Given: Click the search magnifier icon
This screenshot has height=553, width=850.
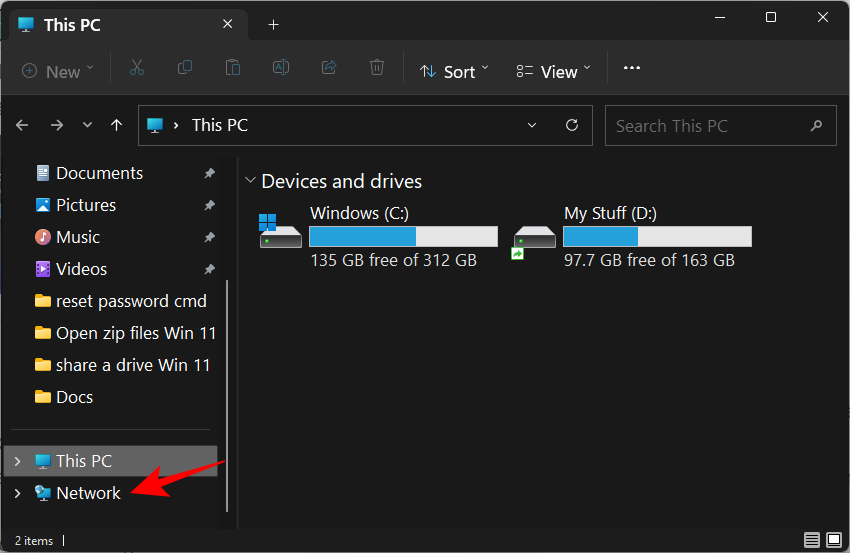Looking at the screenshot, I should coord(816,126).
